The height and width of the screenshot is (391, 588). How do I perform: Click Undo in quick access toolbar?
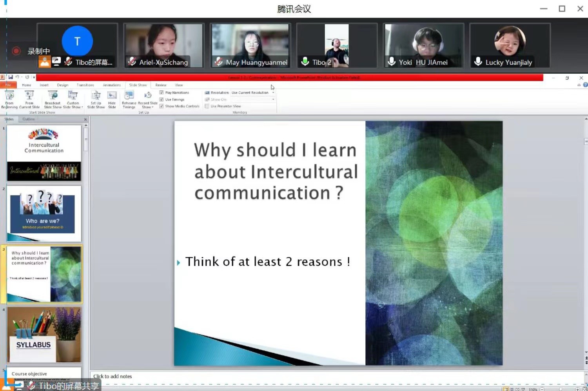click(x=17, y=77)
